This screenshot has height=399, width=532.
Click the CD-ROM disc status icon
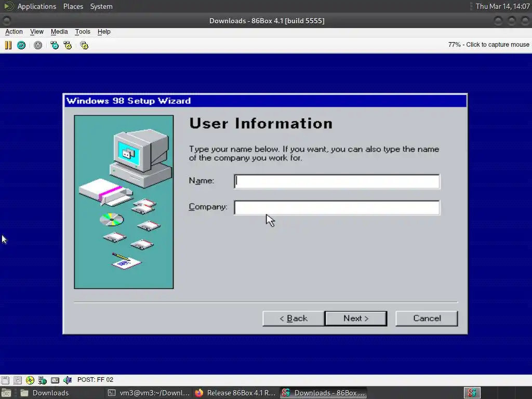[x=30, y=380]
